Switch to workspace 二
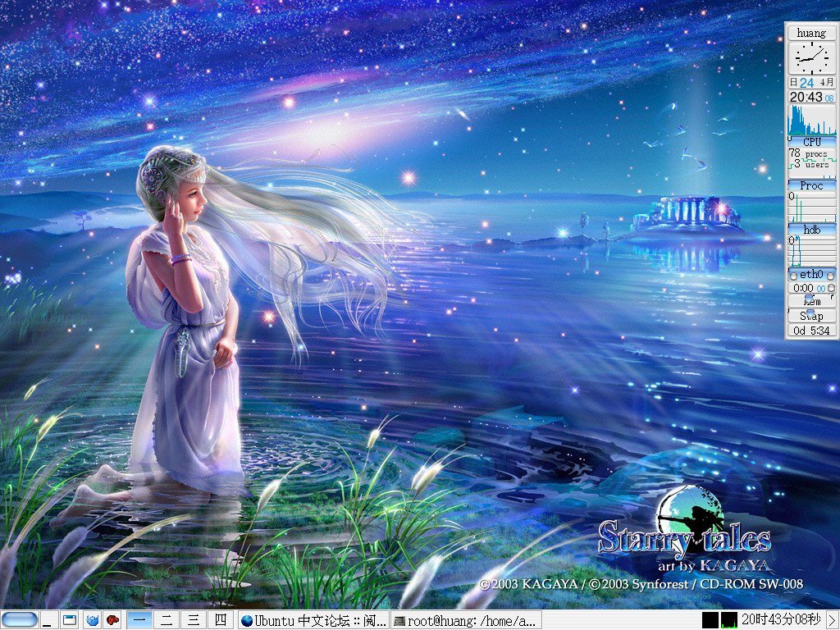The width and height of the screenshot is (840, 630). click(167, 620)
